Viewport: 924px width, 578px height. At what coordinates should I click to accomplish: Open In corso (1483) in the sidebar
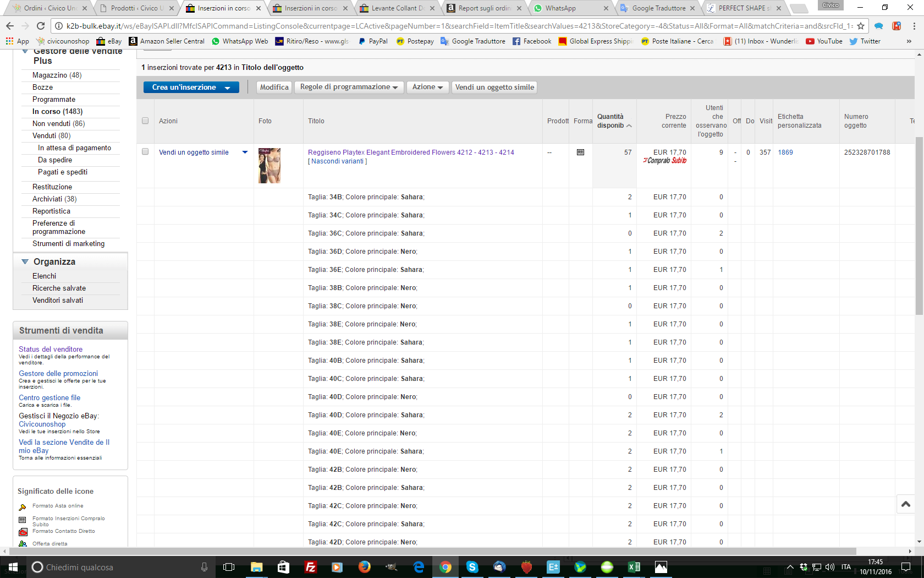(57, 111)
